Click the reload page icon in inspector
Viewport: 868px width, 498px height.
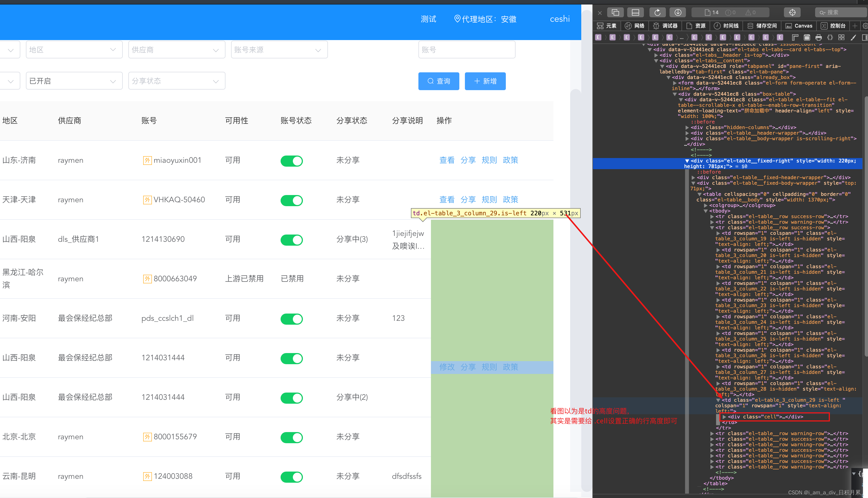657,13
